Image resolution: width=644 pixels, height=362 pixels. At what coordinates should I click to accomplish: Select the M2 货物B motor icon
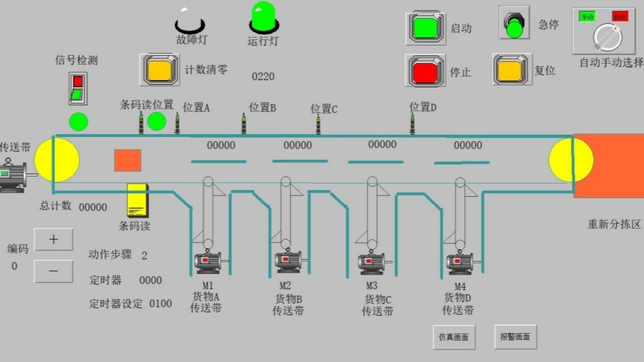pyautogui.click(x=288, y=261)
